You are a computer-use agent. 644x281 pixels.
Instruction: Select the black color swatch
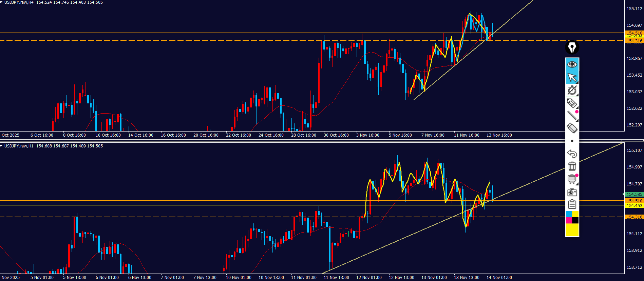[x=575, y=220]
